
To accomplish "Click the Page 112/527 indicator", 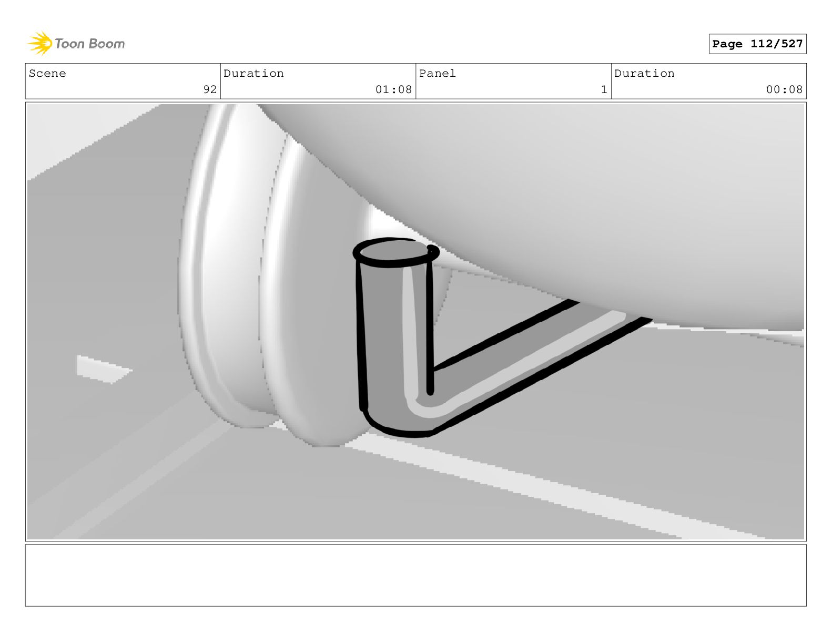I will (x=757, y=44).
